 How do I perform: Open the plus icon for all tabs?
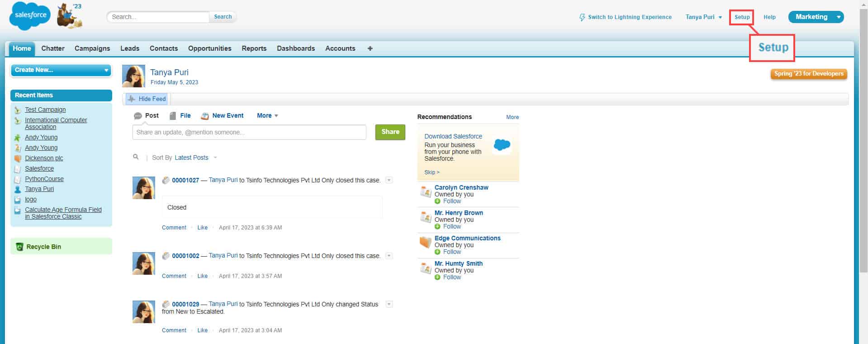click(370, 48)
